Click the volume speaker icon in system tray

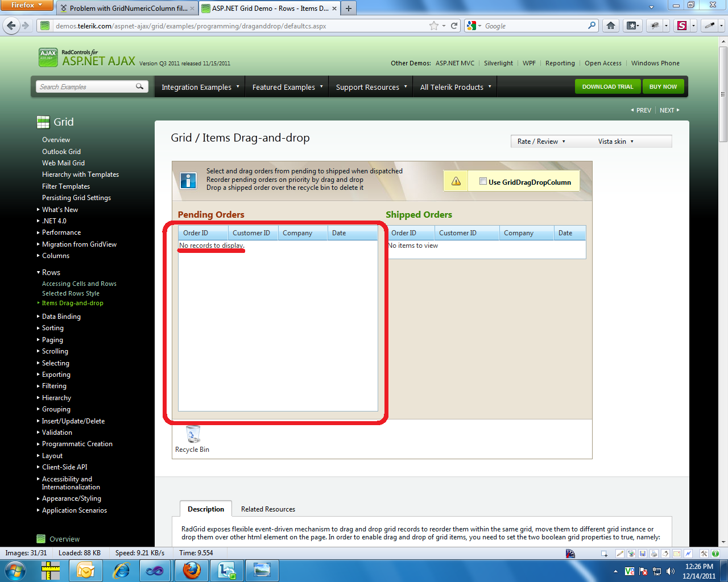pyautogui.click(x=671, y=571)
